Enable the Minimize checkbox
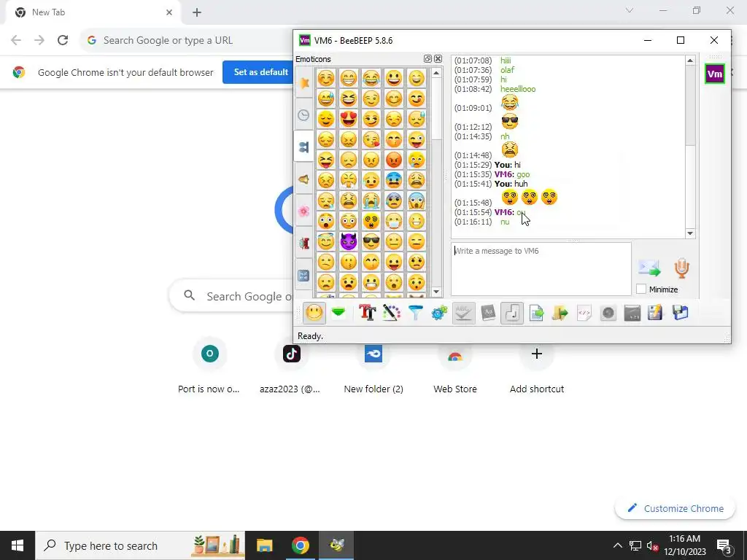The height and width of the screenshot is (560, 747). [641, 289]
